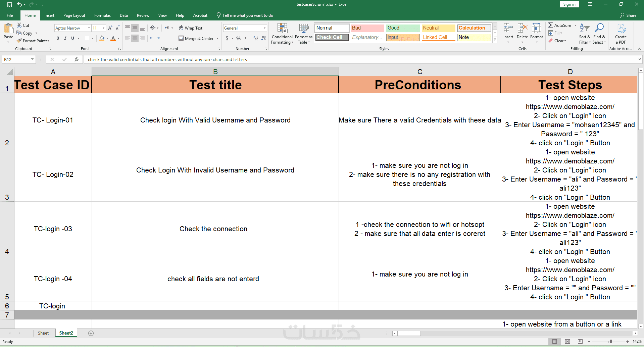Expand the Name Box dropdown arrow
The width and height of the screenshot is (644, 347).
coord(32,59)
